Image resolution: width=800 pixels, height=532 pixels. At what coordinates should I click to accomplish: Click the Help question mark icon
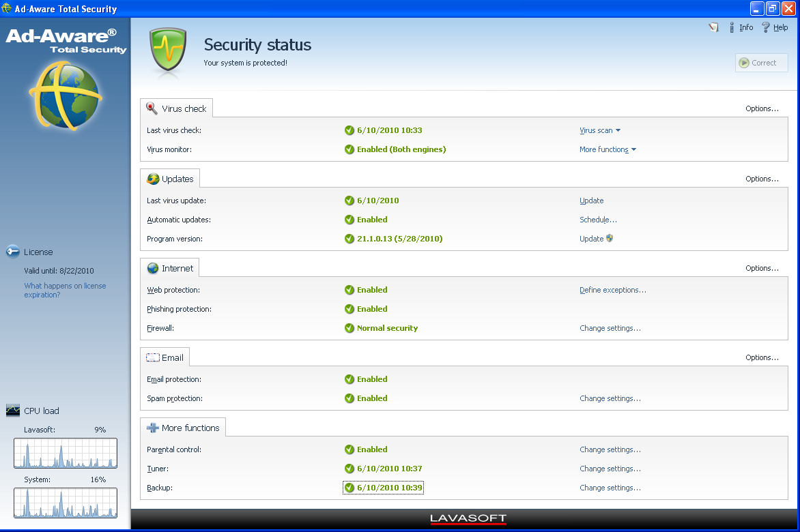(x=765, y=27)
